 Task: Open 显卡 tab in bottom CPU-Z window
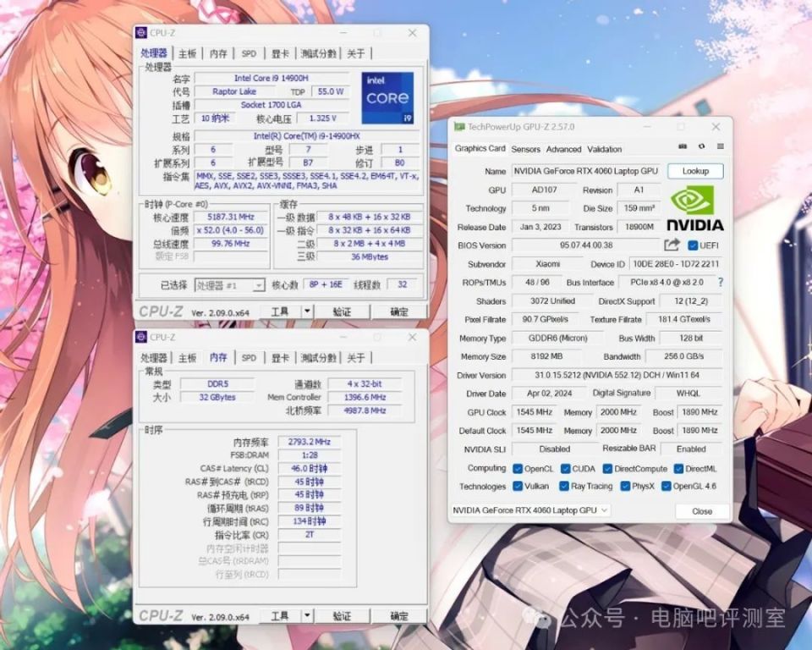tap(280, 358)
